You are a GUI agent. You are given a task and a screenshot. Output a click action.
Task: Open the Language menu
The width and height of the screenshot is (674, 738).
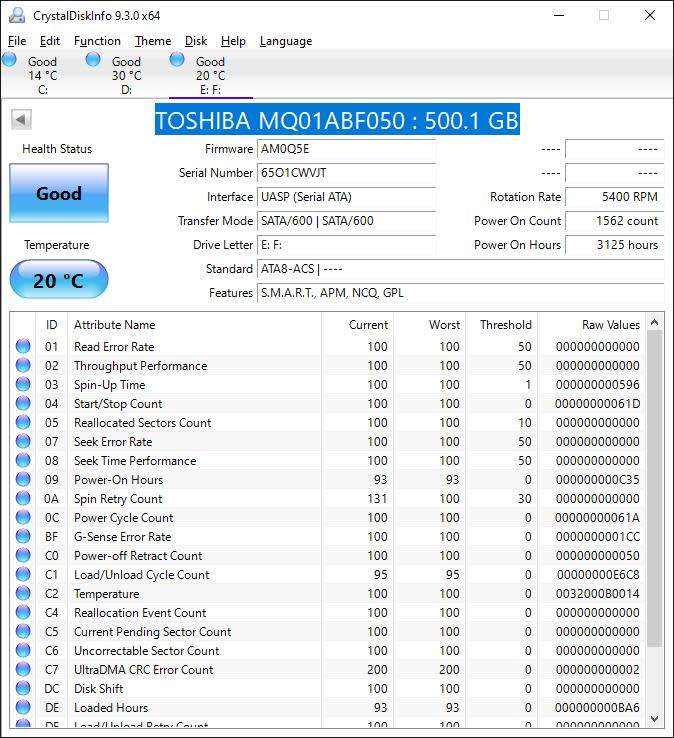point(286,41)
